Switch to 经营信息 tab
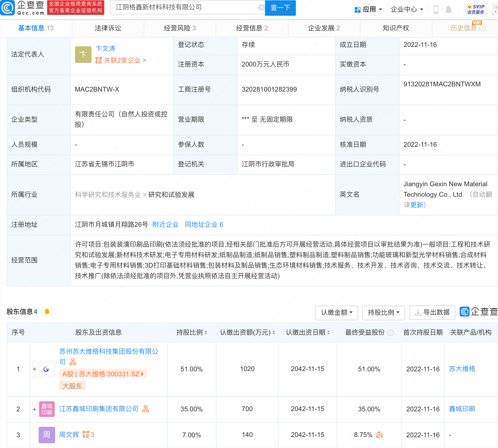 252,28
